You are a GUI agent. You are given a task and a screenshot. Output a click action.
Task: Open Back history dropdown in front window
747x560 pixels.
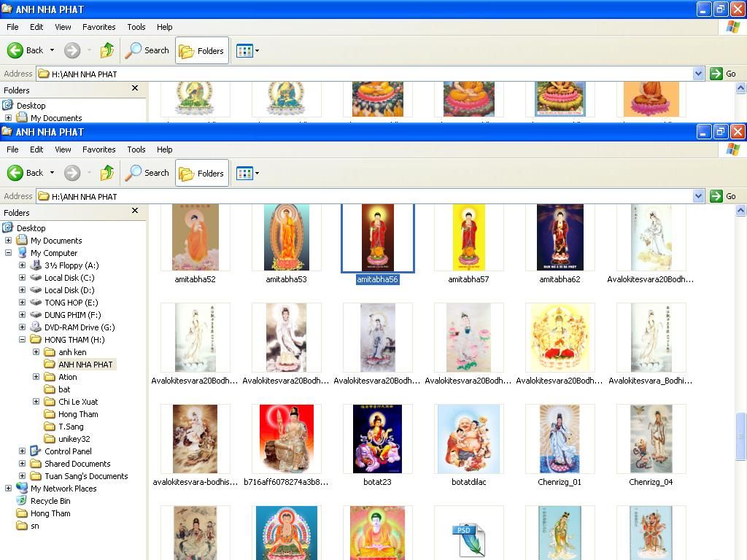tap(52, 173)
